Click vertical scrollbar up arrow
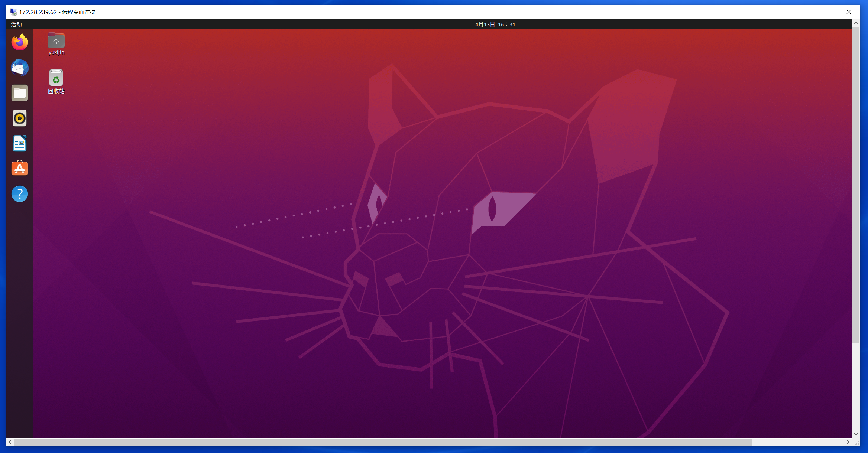Screen dimensions: 868x453 click(856, 23)
